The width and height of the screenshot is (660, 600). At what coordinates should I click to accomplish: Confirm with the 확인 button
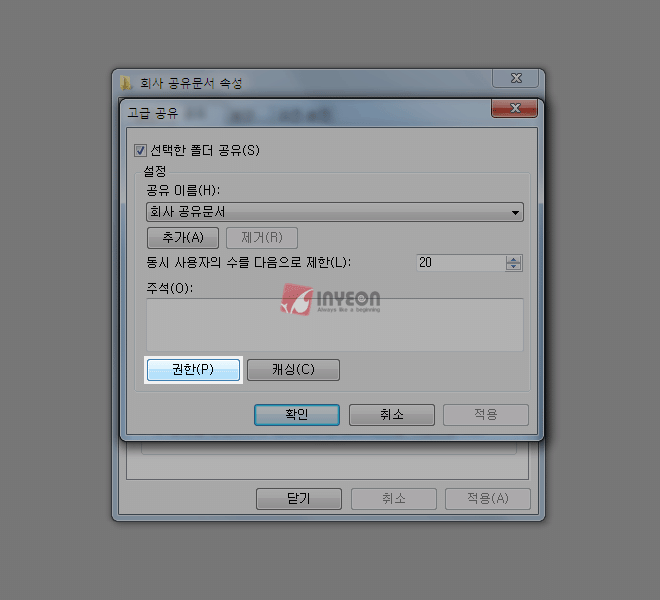pos(297,415)
